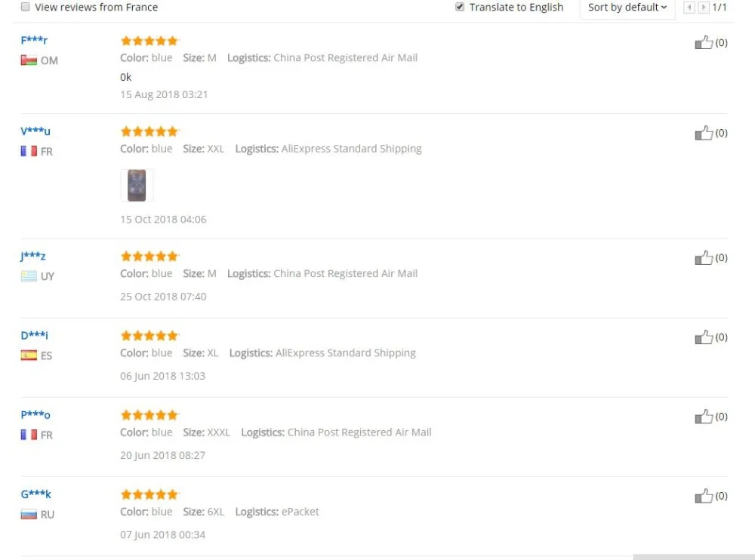Click the Oman flag next to OM

point(29,60)
